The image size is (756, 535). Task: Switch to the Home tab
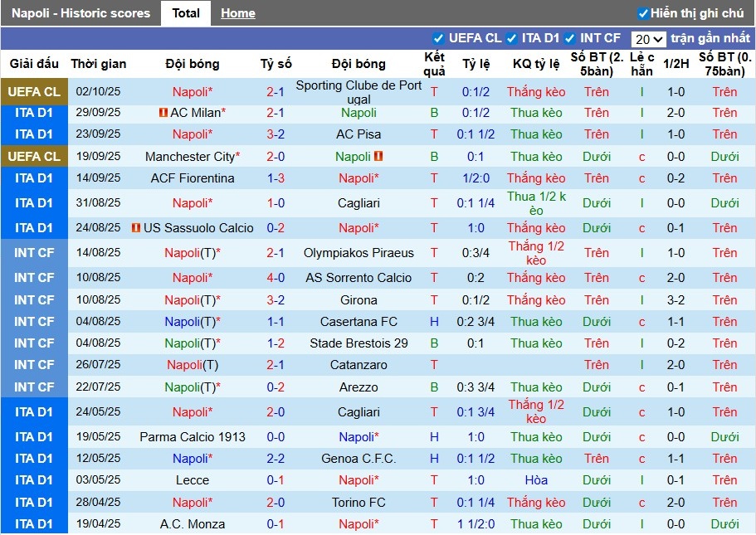[238, 13]
